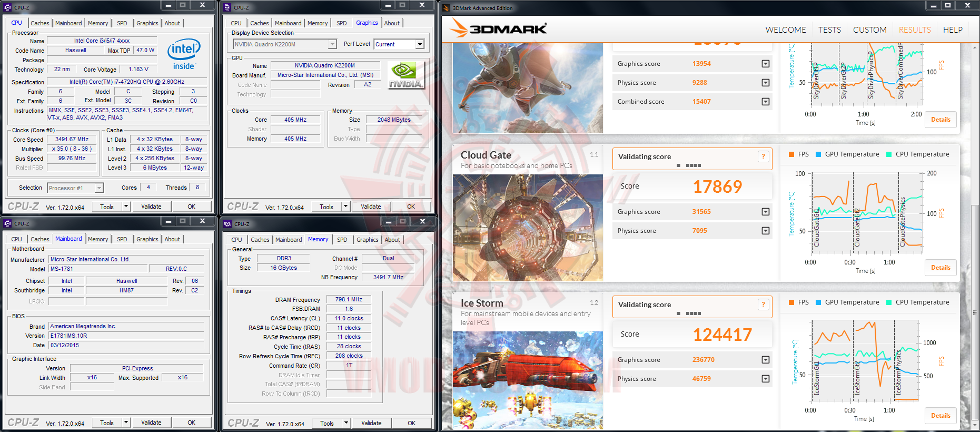Click Details button for the Sky Diver chart
Image resolution: width=980 pixels, height=432 pixels.
pyautogui.click(x=941, y=120)
